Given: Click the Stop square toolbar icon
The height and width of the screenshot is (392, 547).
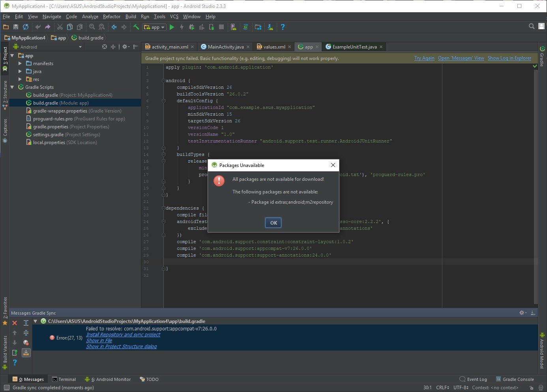Looking at the screenshot, I should tap(221, 27).
